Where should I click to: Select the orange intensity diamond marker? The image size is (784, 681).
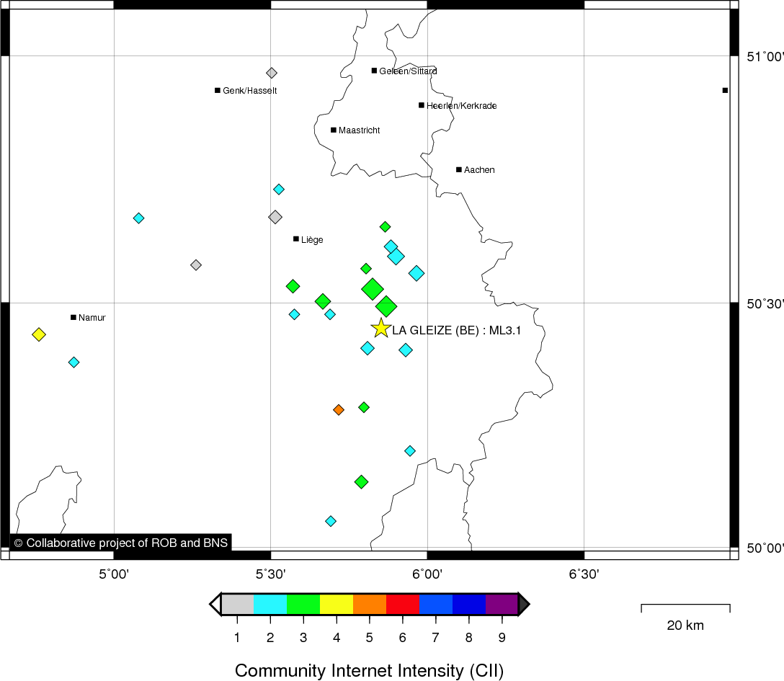[339, 409]
